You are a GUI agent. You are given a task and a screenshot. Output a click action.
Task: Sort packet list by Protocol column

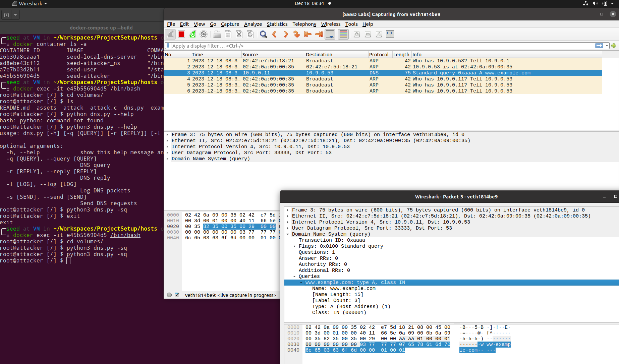[380, 54]
